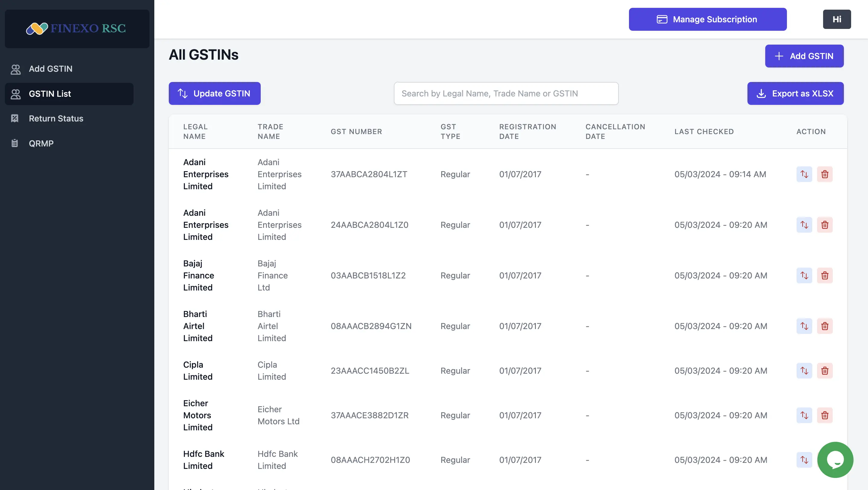Focus the GSTIN search field
The height and width of the screenshot is (490, 868).
(506, 93)
